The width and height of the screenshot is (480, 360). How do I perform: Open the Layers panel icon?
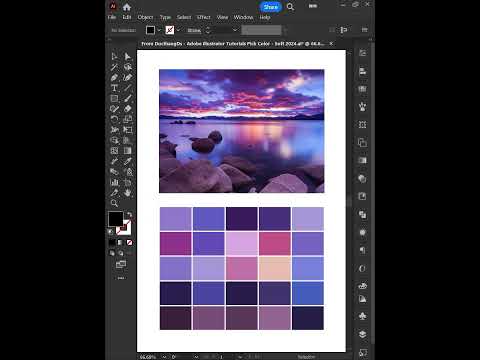pyautogui.click(x=363, y=334)
